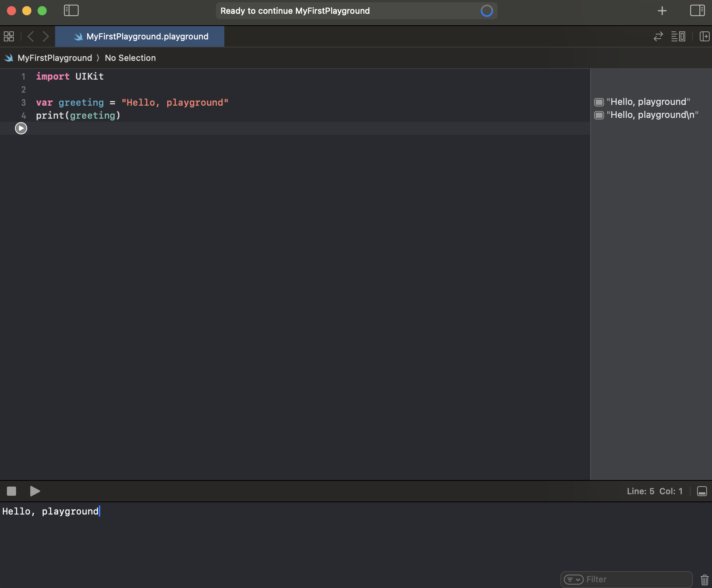Clear the console using the trash icon
This screenshot has width=712, height=588.
(x=704, y=579)
